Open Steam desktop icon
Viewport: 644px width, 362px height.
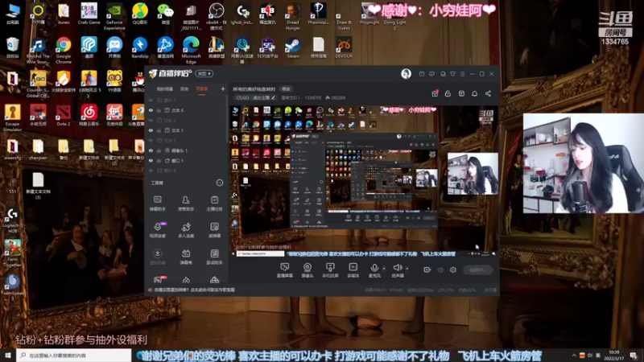click(293, 47)
